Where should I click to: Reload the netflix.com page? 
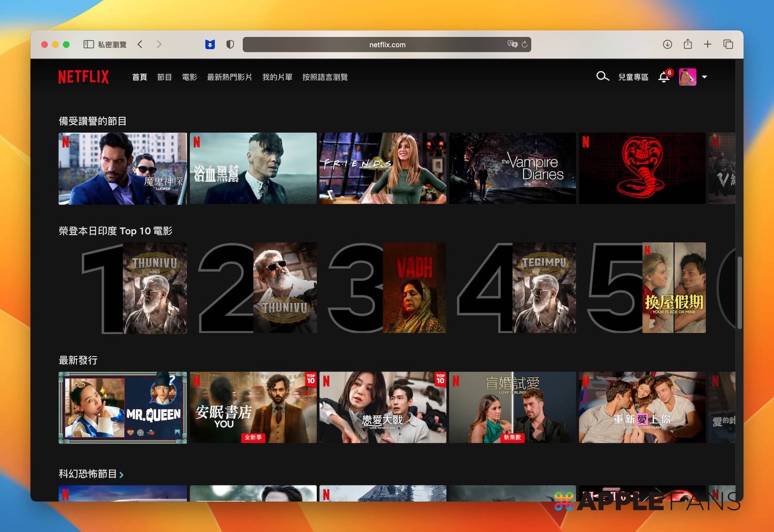(x=525, y=44)
